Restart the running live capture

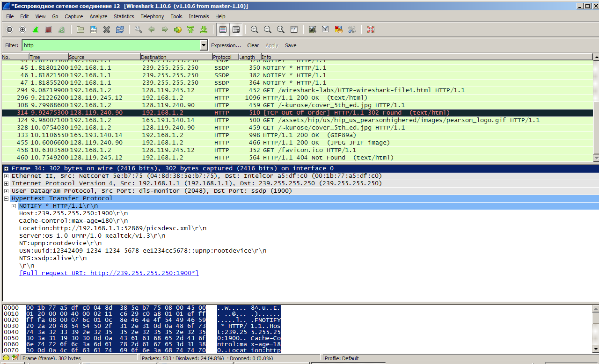(x=62, y=29)
